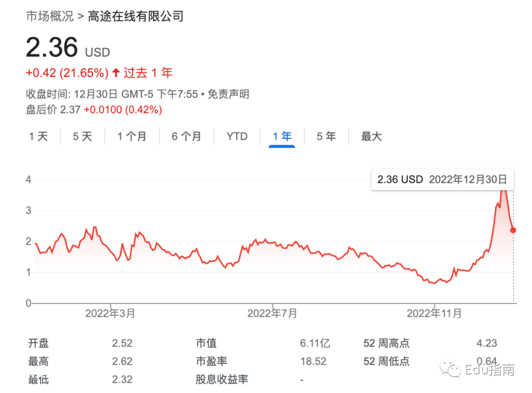Image resolution: width=532 pixels, height=393 pixels.
Task: Click the +0.42 (21.65%) change text
Action: (x=67, y=72)
